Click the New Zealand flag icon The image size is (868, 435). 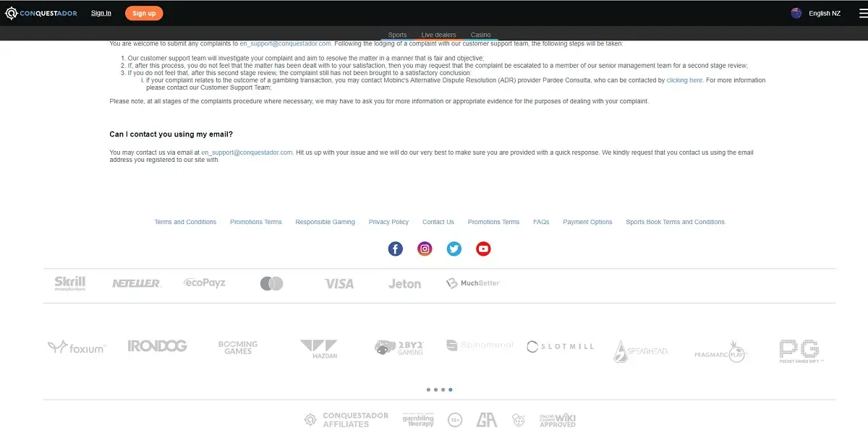pyautogui.click(x=796, y=13)
